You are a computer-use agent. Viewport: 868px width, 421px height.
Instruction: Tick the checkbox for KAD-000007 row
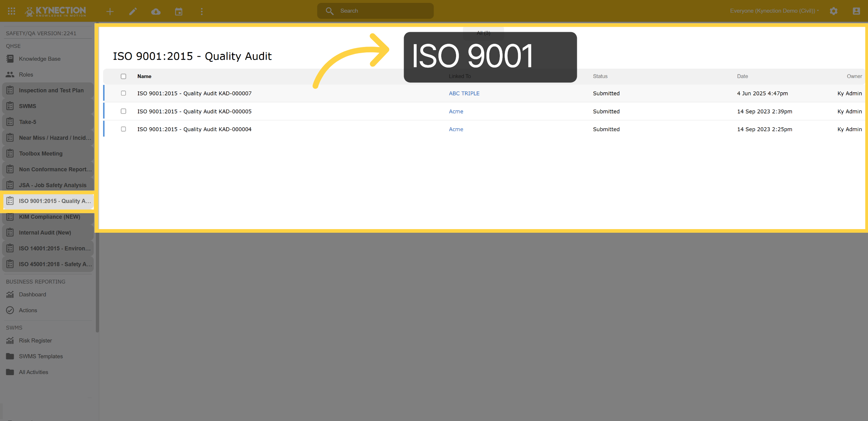pyautogui.click(x=123, y=93)
